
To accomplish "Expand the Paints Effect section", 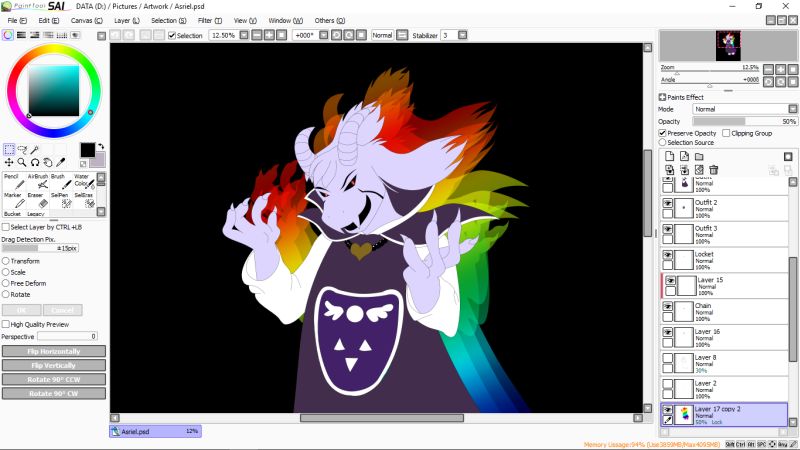I will (662, 97).
